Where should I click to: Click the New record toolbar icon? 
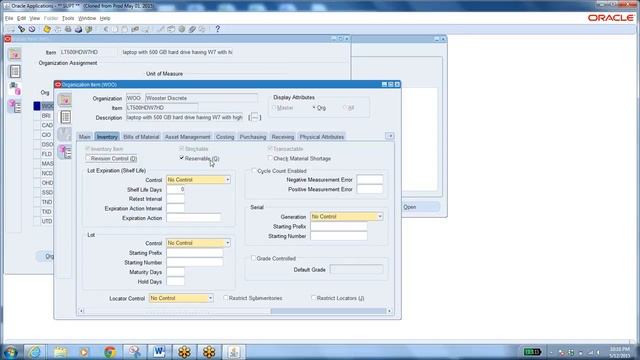(11, 29)
